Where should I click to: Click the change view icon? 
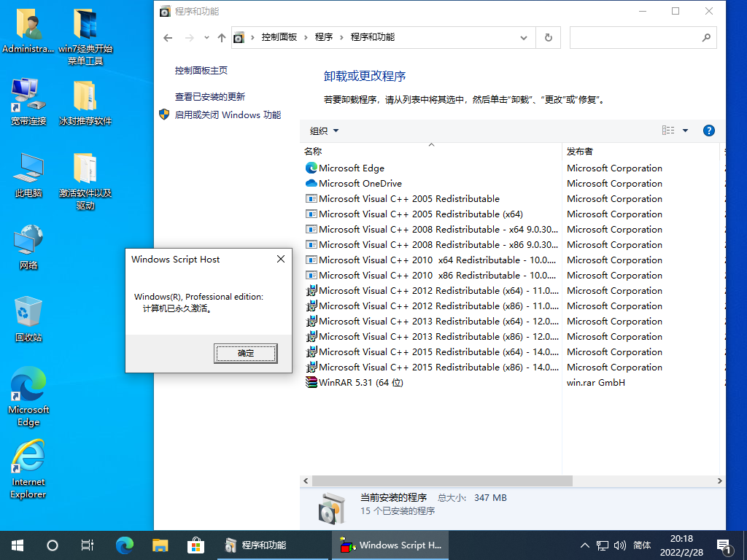coord(668,131)
